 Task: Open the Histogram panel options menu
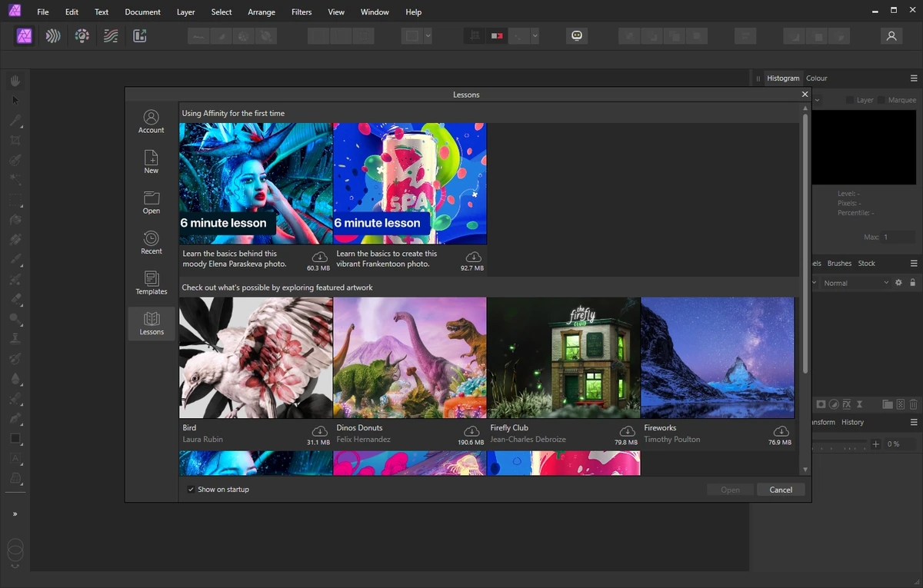(914, 78)
